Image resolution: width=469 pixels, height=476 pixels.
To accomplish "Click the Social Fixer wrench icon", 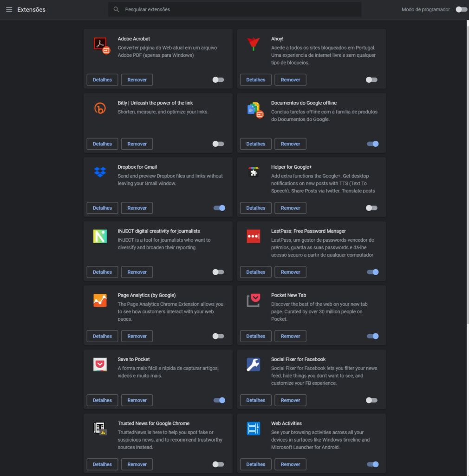I will [x=253, y=364].
